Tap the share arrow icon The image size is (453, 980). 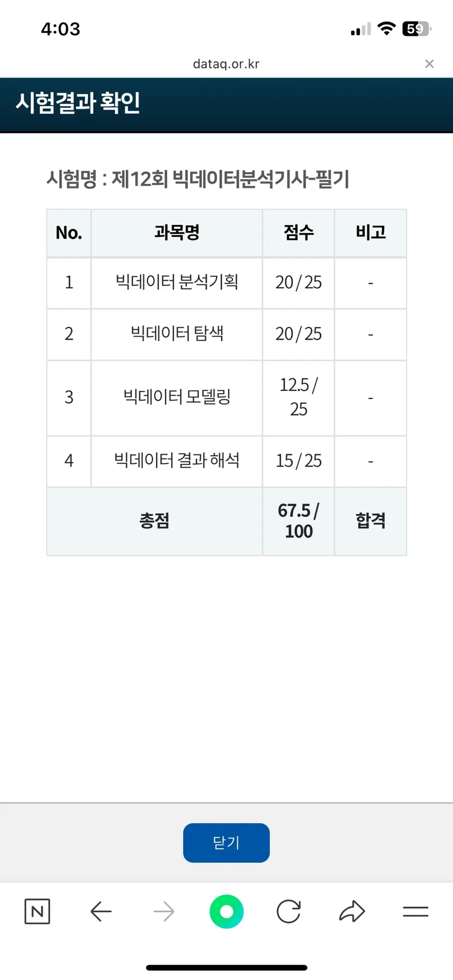pos(352,911)
